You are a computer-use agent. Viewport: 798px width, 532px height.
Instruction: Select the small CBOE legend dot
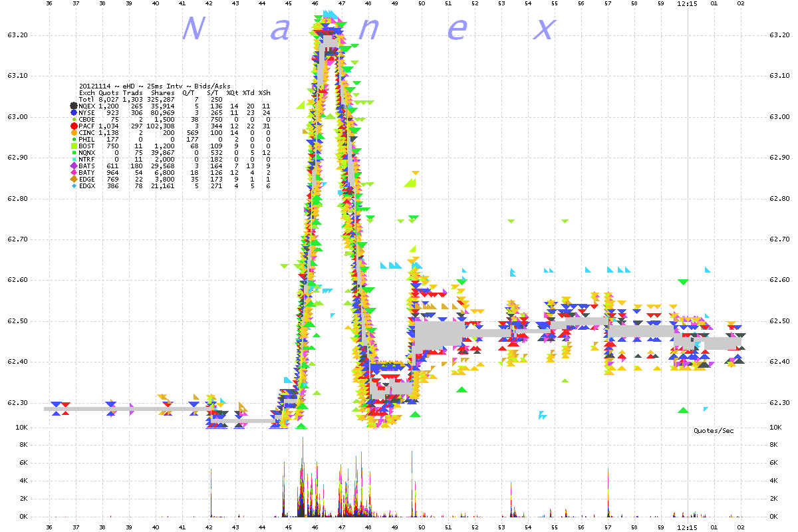coord(74,120)
